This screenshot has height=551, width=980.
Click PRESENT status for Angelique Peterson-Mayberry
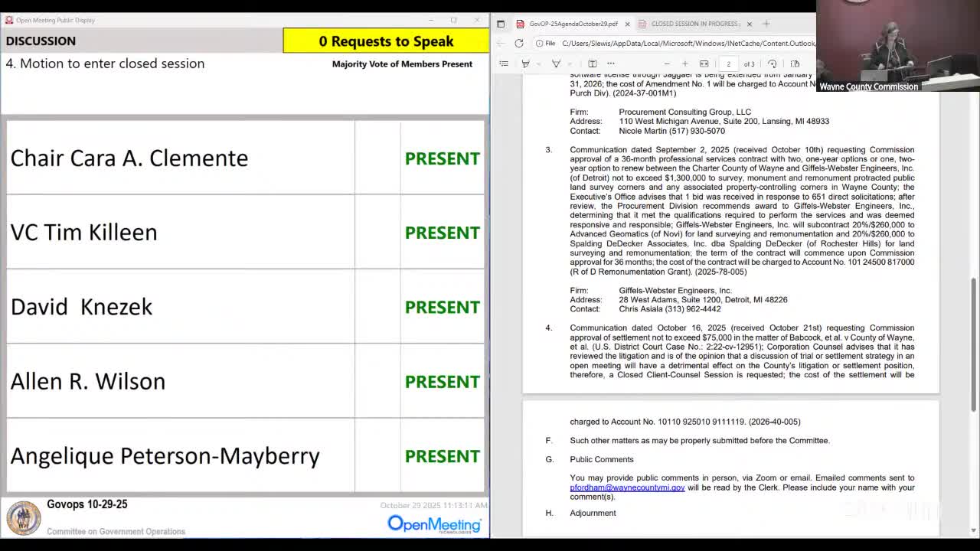(443, 456)
